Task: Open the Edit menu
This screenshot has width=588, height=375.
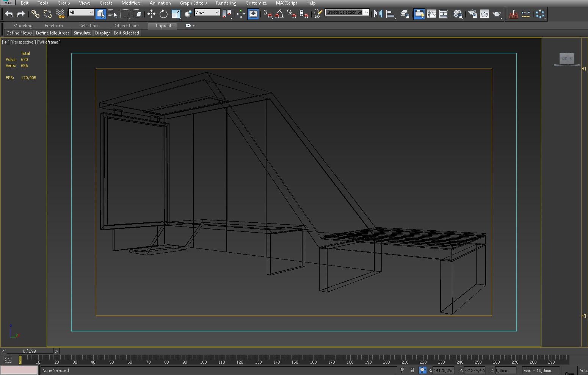Action: click(x=25, y=3)
